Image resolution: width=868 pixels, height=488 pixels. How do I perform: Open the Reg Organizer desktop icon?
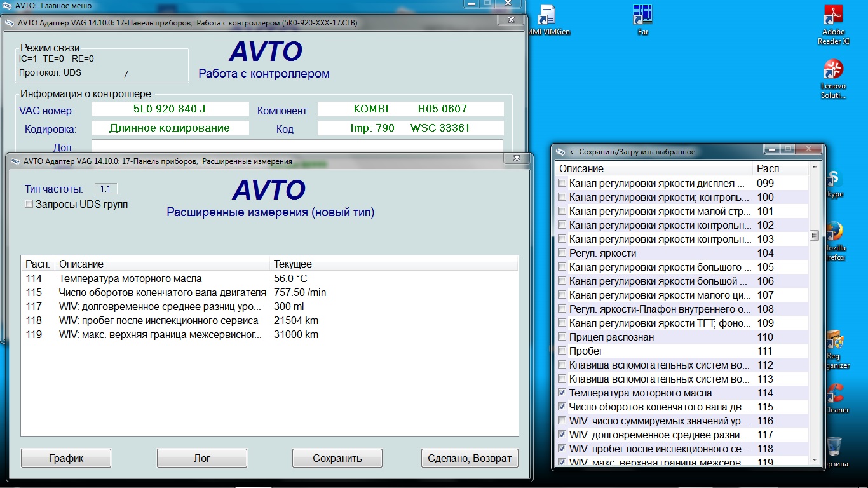coord(834,340)
